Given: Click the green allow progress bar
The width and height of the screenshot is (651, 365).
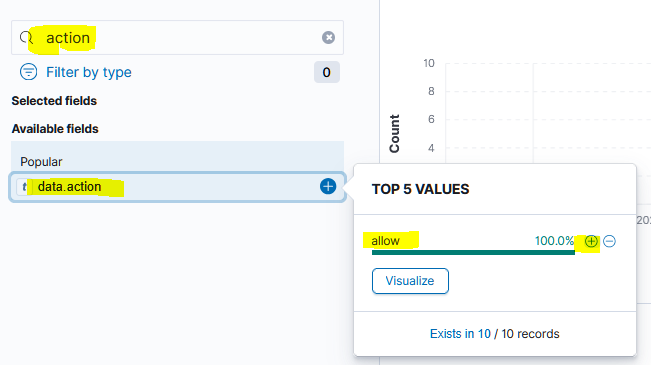Looking at the screenshot, I should click(473, 252).
